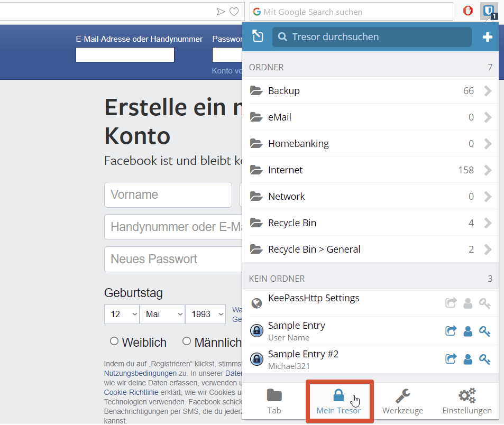The height and width of the screenshot is (425, 504).
Task: Expand the Recycle Bin folder chevron
Action: click(488, 223)
